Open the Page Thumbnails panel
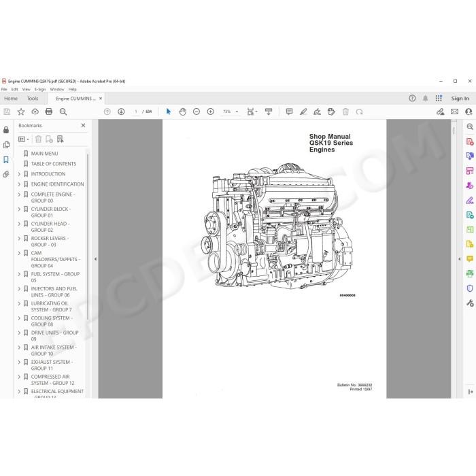This screenshot has height=476, width=476. click(x=6, y=145)
